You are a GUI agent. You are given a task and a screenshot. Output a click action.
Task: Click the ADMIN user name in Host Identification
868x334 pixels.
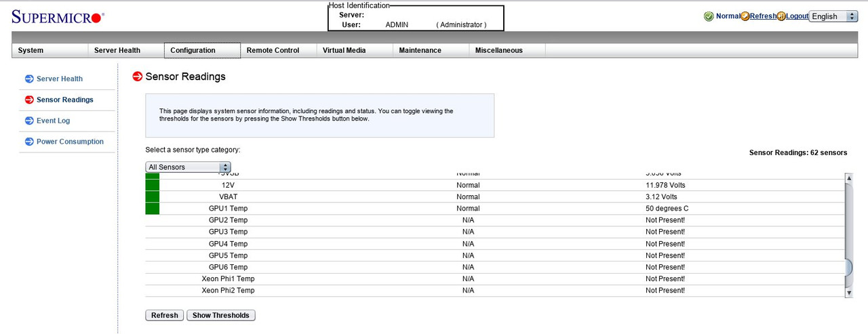click(397, 24)
